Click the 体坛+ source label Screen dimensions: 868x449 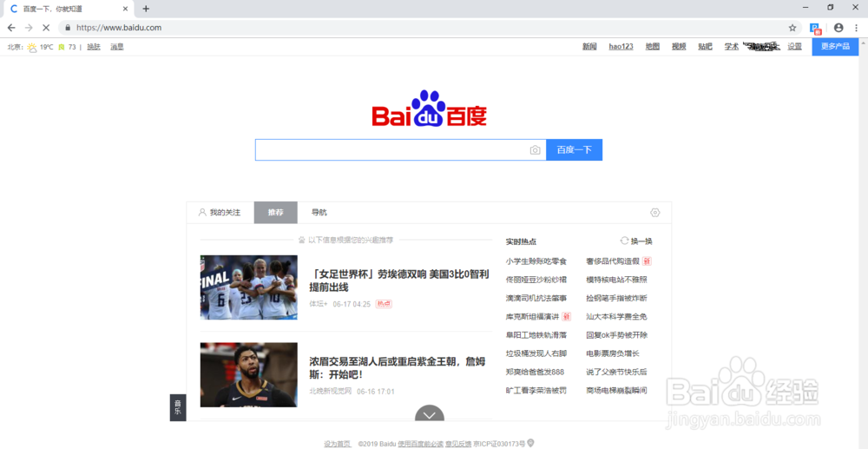tap(319, 304)
